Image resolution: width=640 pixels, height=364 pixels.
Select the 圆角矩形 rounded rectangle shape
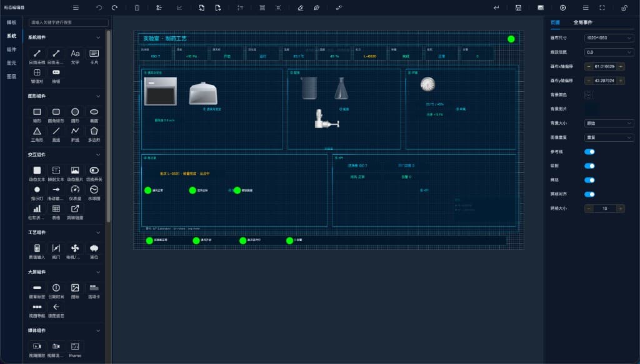pyautogui.click(x=56, y=115)
